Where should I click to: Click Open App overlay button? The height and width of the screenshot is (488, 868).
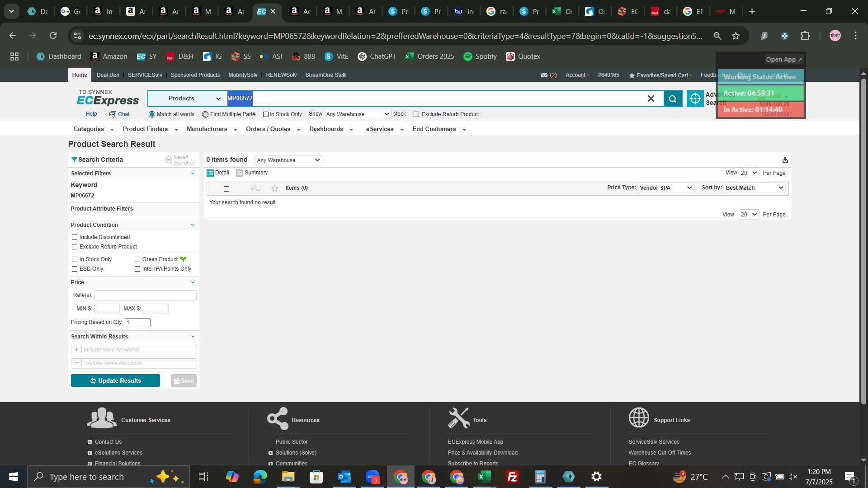(784, 60)
